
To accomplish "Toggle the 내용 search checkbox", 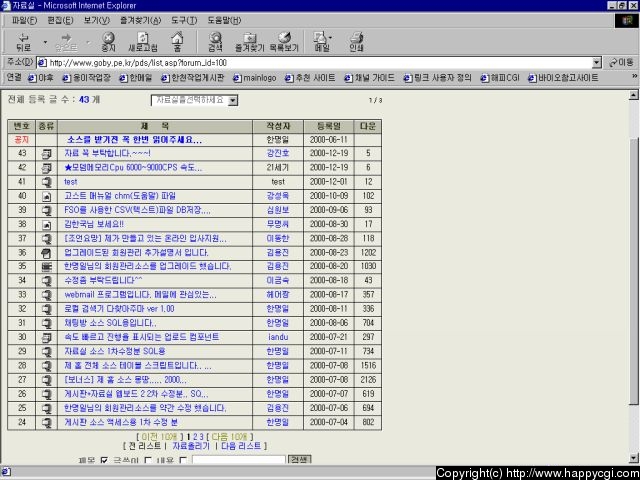I will click(x=183, y=460).
